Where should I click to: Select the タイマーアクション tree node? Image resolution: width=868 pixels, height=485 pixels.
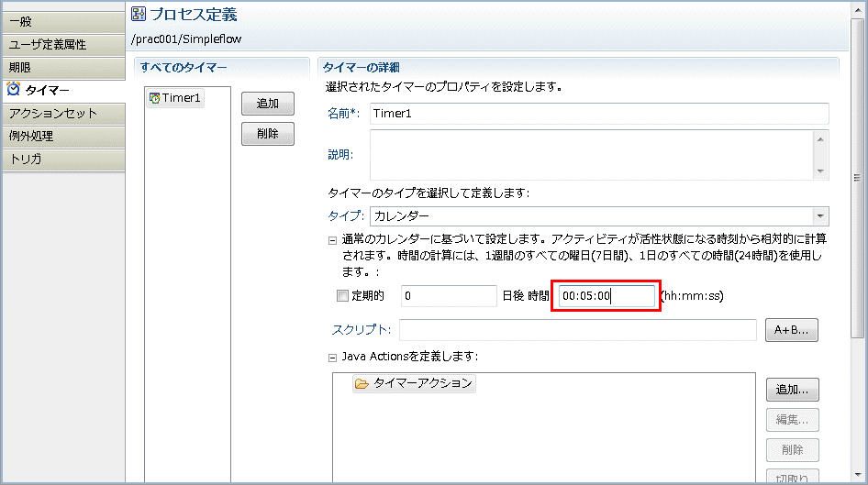tap(414, 383)
